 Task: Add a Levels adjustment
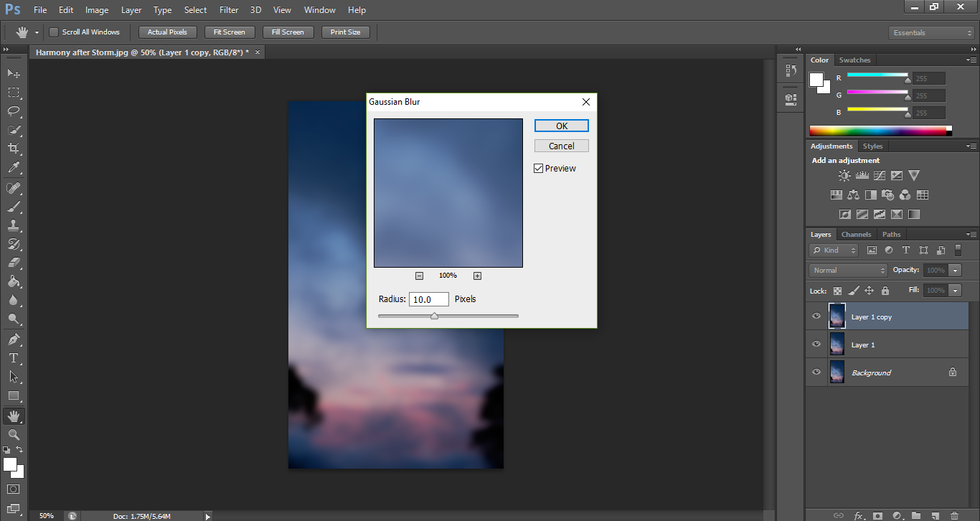click(x=862, y=175)
